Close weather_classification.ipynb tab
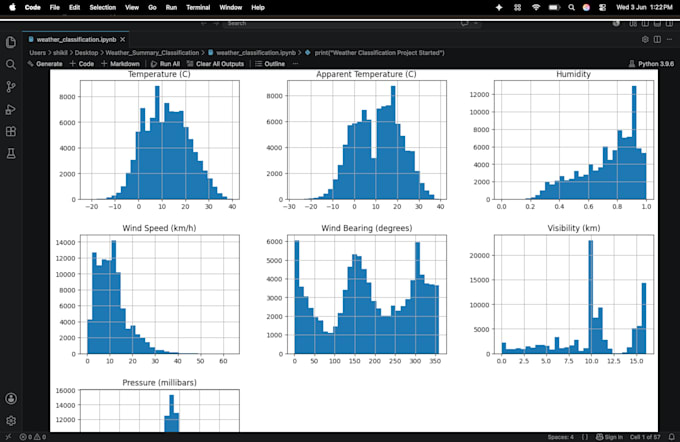Screen dimensions: 680x442 point(123,39)
